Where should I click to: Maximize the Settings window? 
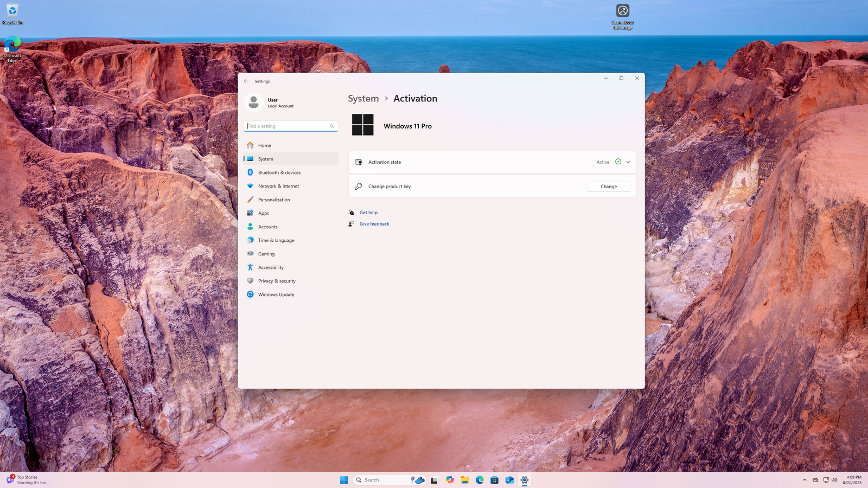click(x=622, y=79)
